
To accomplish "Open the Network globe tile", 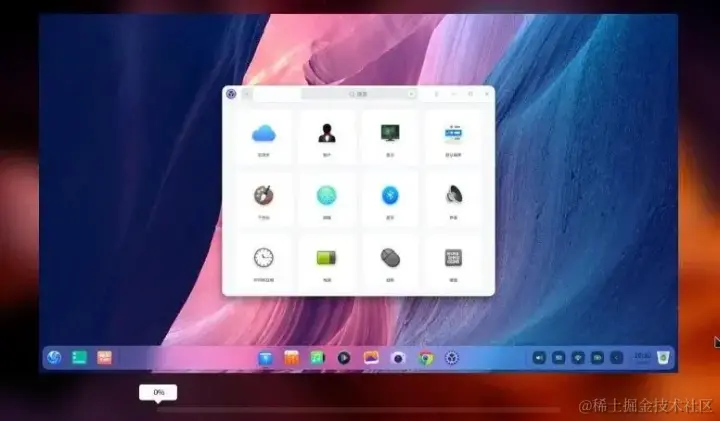I will pyautogui.click(x=326, y=199).
